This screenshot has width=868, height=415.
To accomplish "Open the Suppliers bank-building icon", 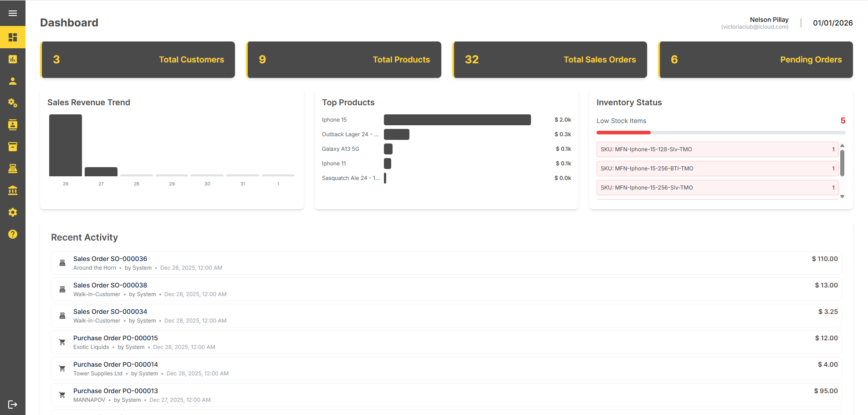I will coord(13,190).
